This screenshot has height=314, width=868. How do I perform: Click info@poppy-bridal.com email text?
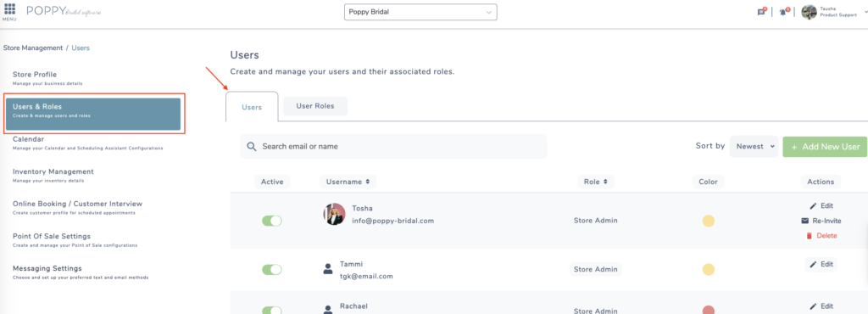(x=393, y=221)
